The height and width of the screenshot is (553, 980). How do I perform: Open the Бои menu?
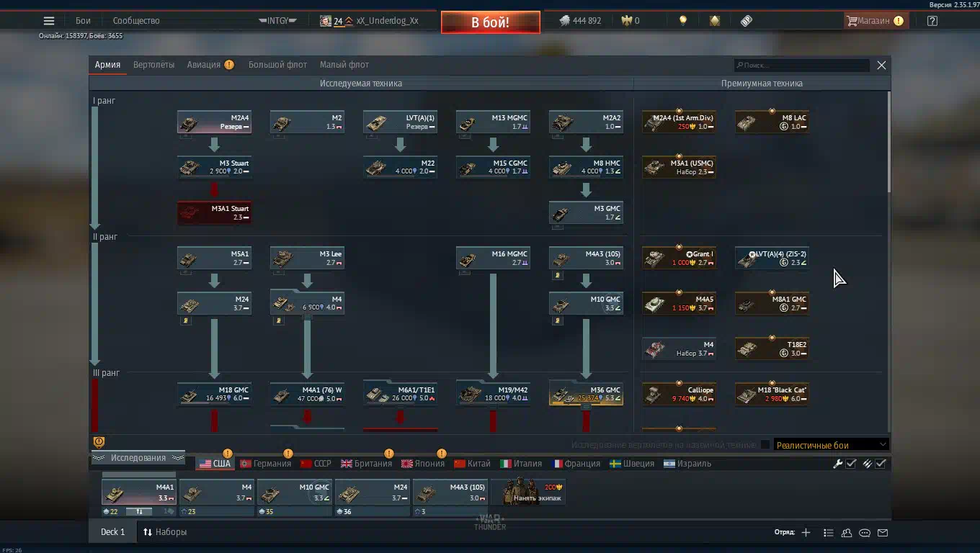click(x=83, y=21)
